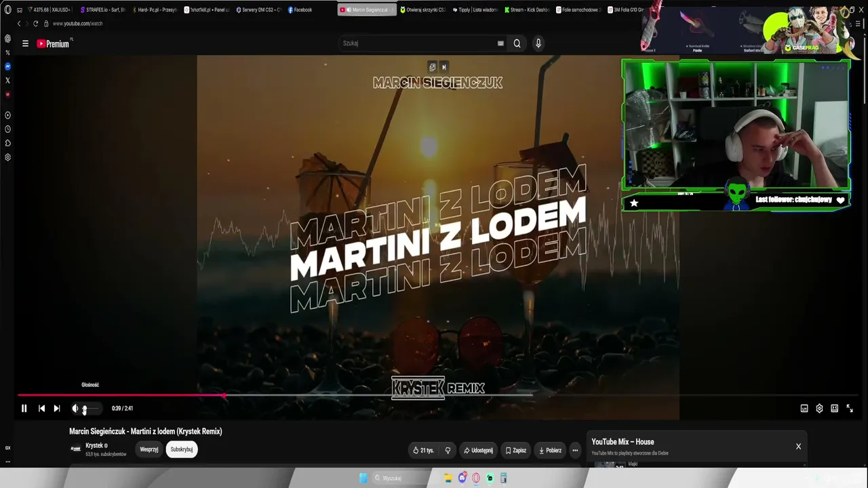Switch to the Folie samochodowe tab

point(578,10)
